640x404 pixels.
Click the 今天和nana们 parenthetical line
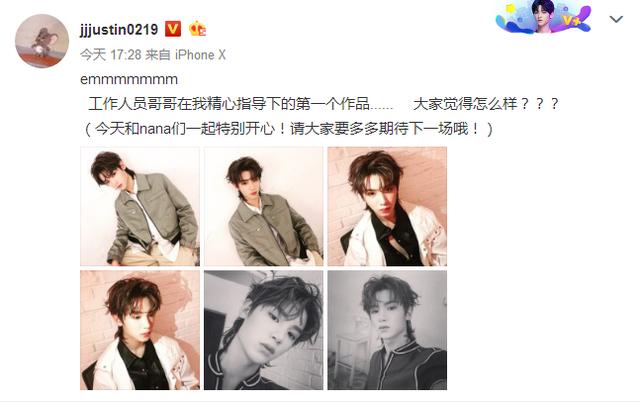(x=287, y=129)
